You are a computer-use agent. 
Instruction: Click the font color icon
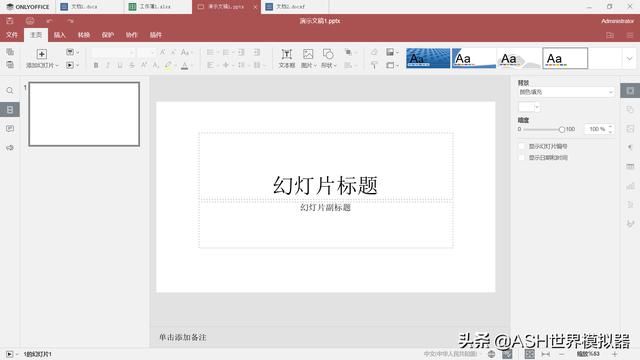[184, 65]
